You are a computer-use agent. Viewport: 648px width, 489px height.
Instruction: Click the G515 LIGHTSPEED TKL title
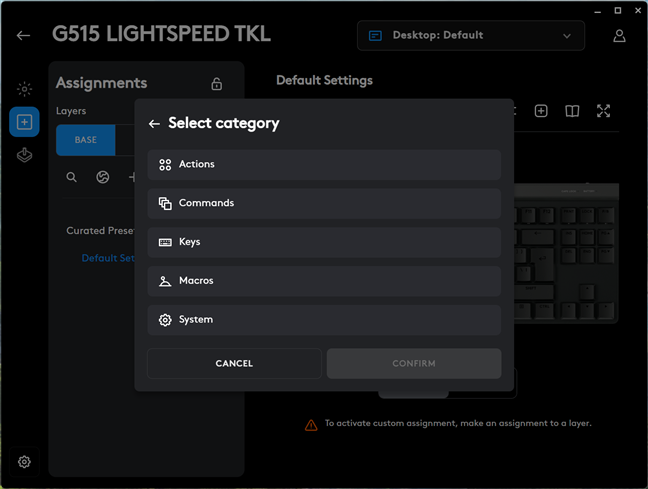(x=161, y=34)
